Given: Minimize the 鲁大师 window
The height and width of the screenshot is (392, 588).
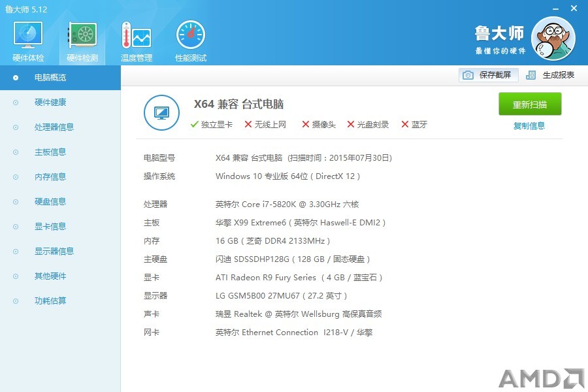Looking at the screenshot, I should (556, 8).
